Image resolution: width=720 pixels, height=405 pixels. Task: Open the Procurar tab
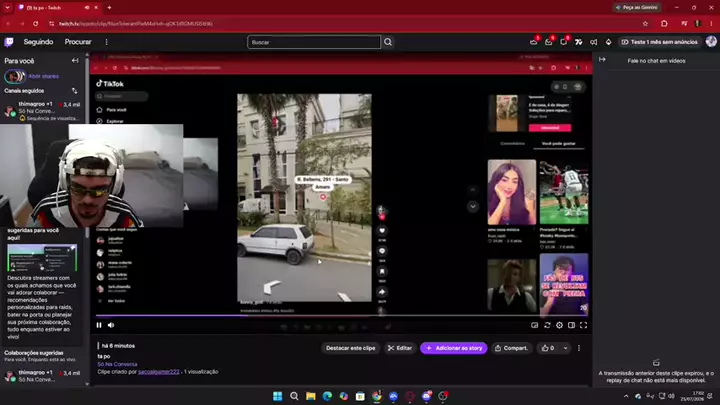click(78, 42)
